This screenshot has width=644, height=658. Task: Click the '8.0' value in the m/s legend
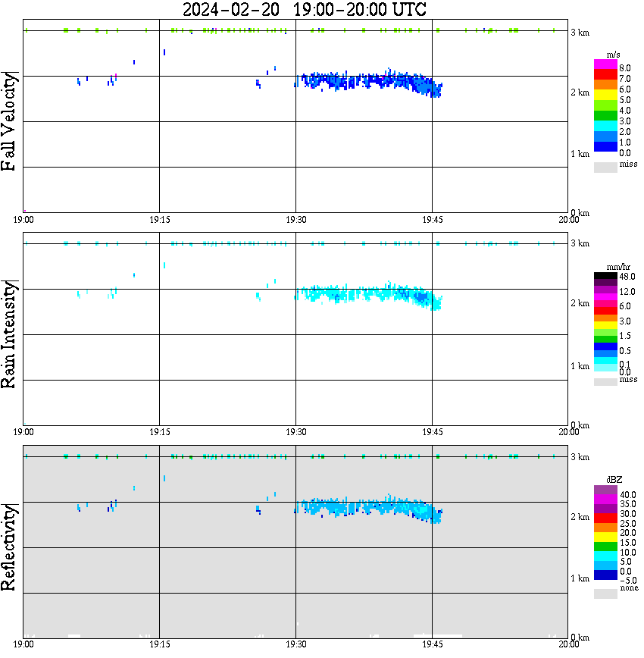(625, 68)
